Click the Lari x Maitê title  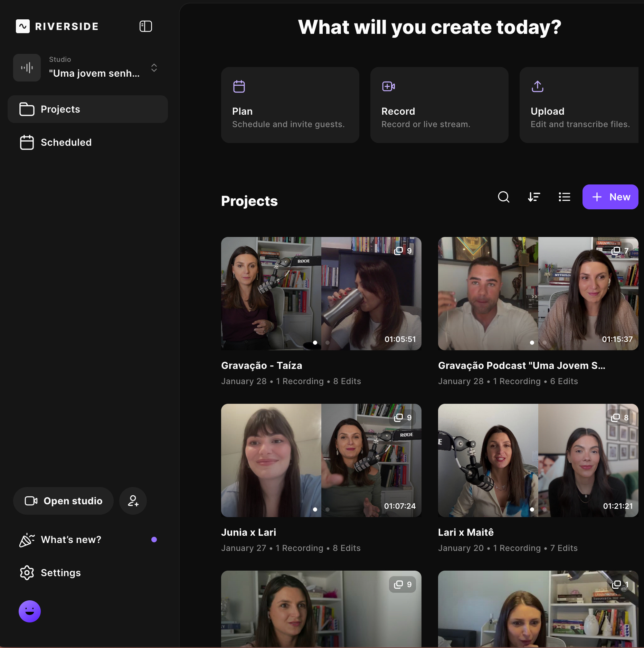pos(466,532)
